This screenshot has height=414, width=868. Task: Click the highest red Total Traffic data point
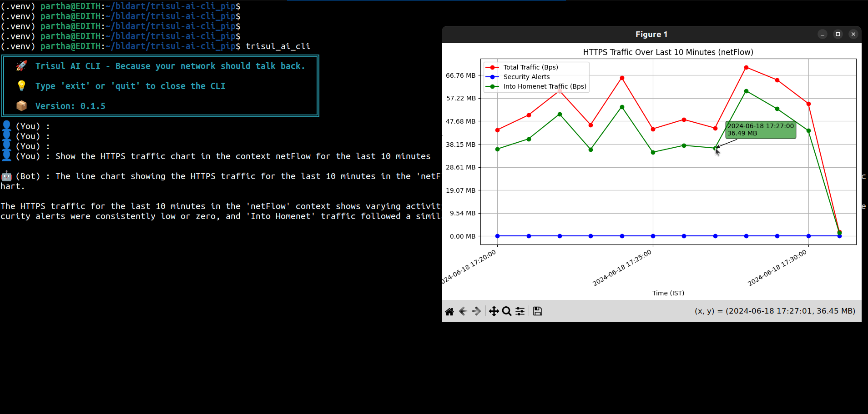747,68
